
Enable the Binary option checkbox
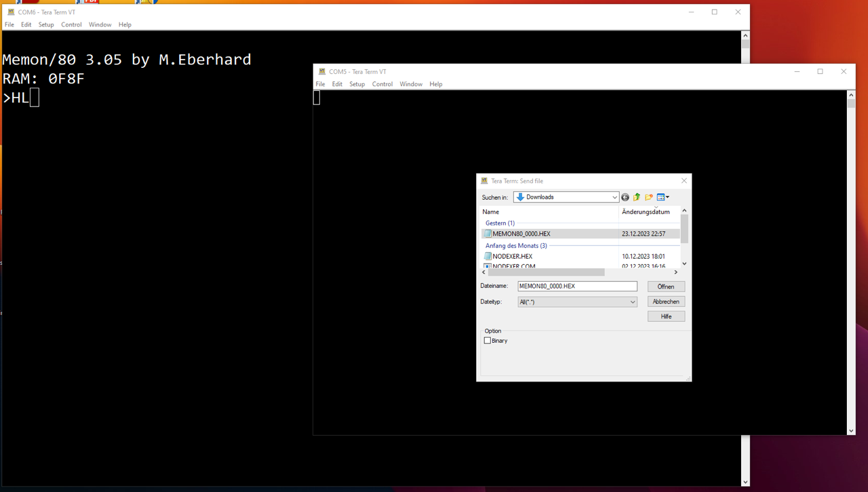[488, 341]
